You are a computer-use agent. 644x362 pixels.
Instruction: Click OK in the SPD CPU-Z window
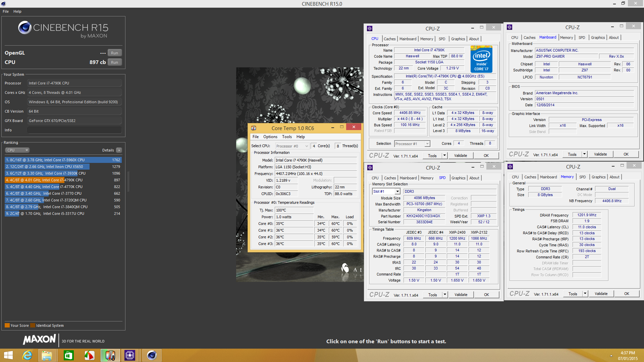[x=486, y=295]
